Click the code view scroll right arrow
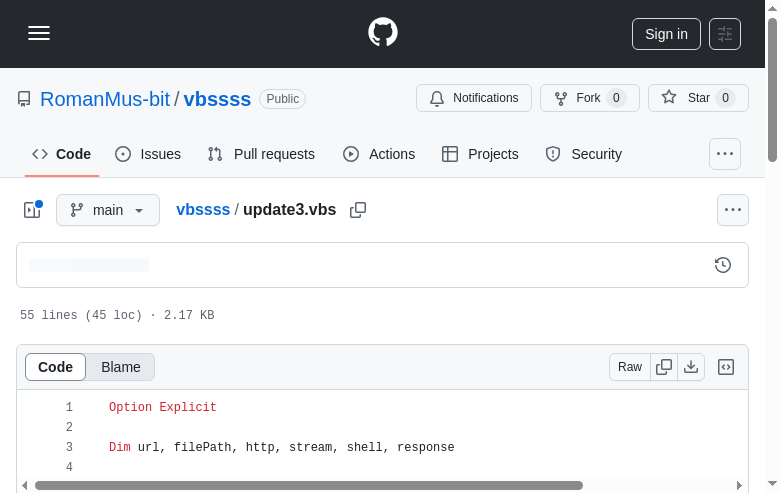 (x=739, y=486)
